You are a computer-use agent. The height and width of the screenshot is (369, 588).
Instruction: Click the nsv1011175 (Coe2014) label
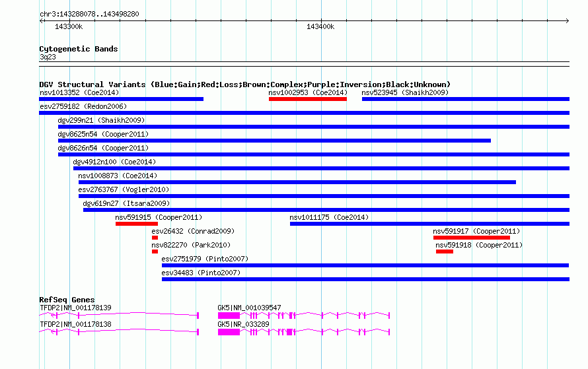(329, 217)
